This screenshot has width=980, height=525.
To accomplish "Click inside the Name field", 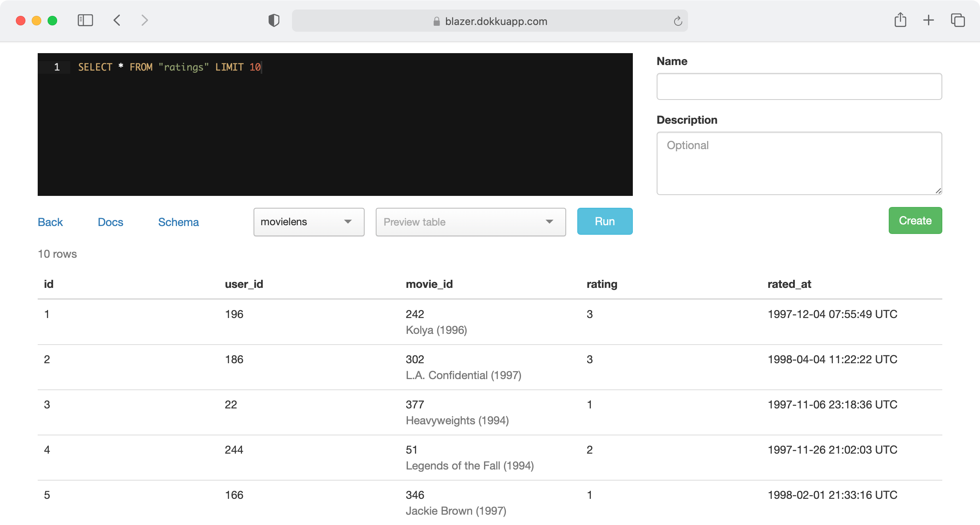I will point(799,86).
